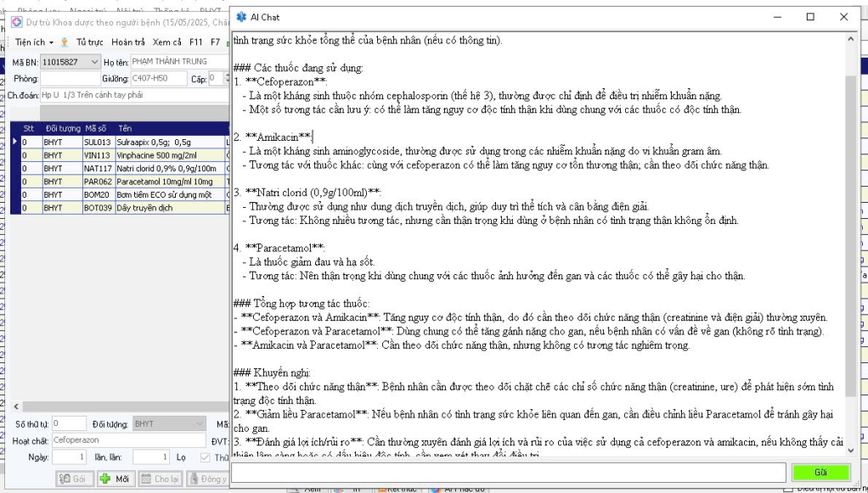Click the VIN113 code cell
Image resolution: width=868 pixels, height=493 pixels.
tap(98, 155)
